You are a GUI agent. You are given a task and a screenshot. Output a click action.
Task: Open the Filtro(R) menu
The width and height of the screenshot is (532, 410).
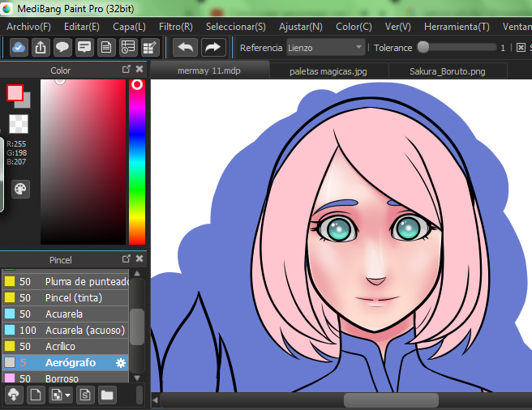click(x=176, y=27)
